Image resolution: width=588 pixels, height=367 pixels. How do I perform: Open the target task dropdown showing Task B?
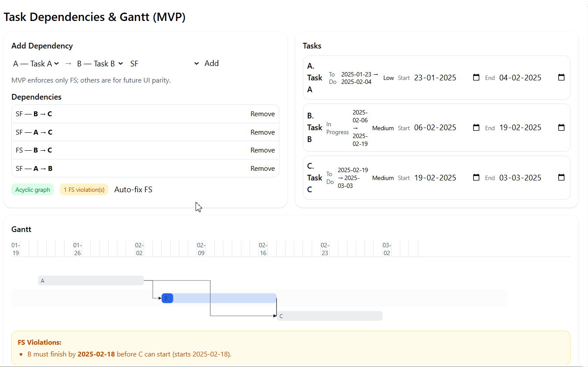click(x=100, y=64)
